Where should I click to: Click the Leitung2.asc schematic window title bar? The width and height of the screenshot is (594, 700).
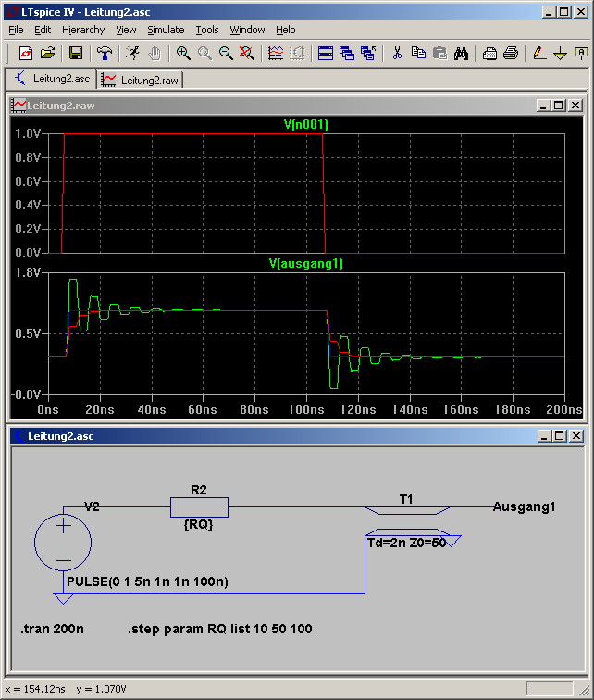(x=297, y=436)
